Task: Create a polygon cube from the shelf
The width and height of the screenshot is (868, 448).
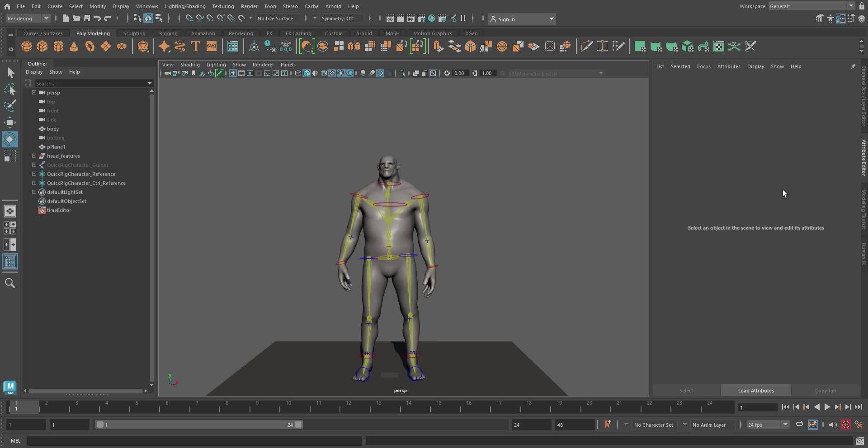Action: pos(42,46)
